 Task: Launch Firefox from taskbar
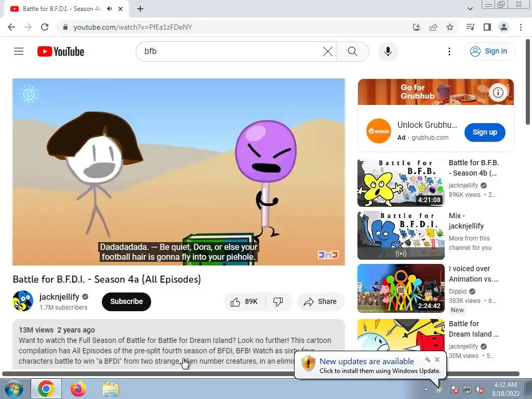click(x=78, y=389)
